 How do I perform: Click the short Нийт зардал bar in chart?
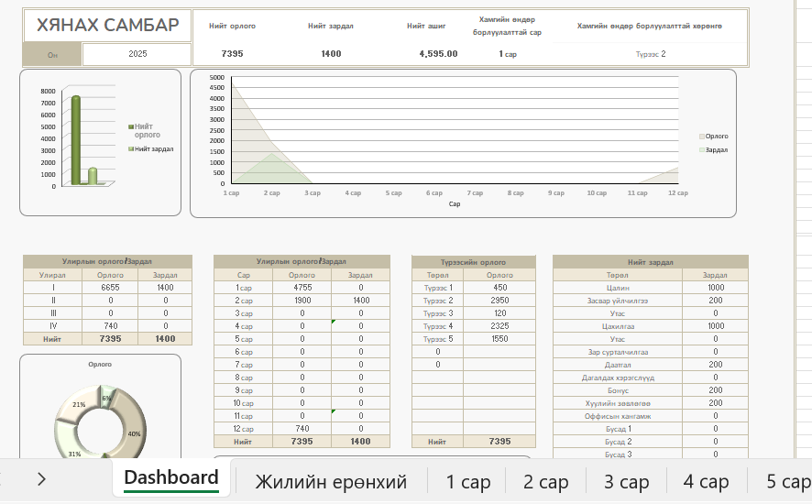pyautogui.click(x=93, y=175)
